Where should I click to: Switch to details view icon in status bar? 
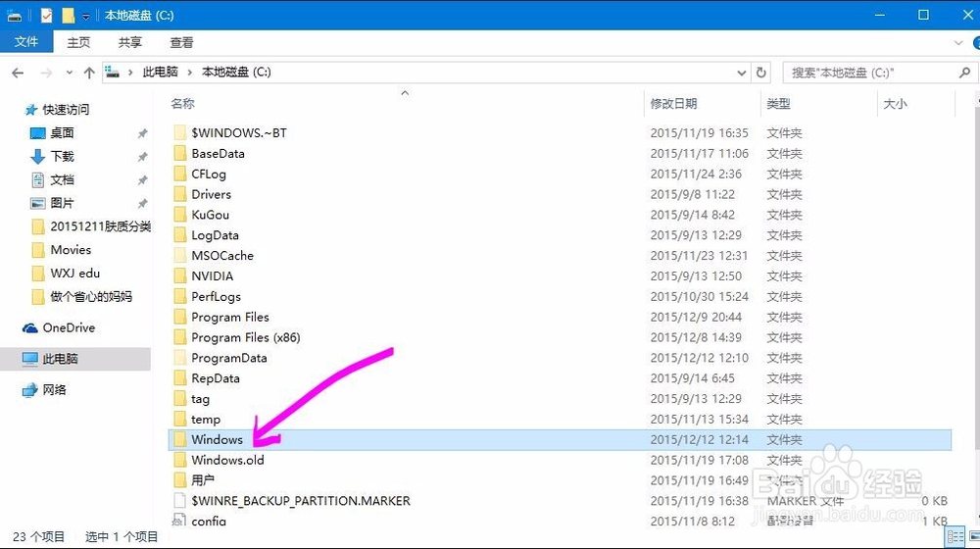point(955,536)
